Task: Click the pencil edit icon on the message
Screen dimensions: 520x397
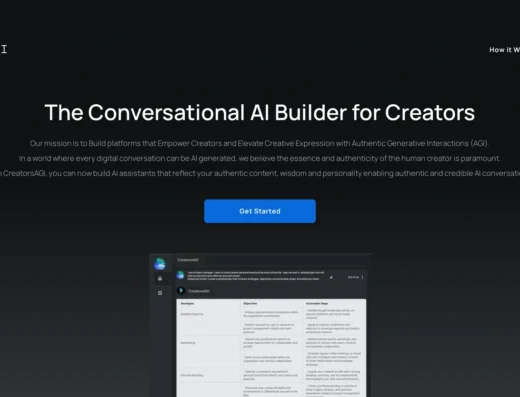Action: (x=331, y=277)
